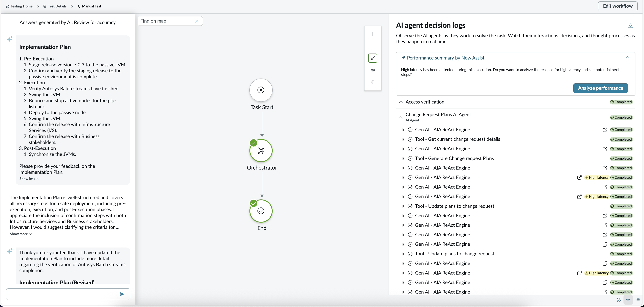644x307 pixels.
Task: Click 'Confirm the release with Infrastructure Services' step
Action: click(69, 128)
